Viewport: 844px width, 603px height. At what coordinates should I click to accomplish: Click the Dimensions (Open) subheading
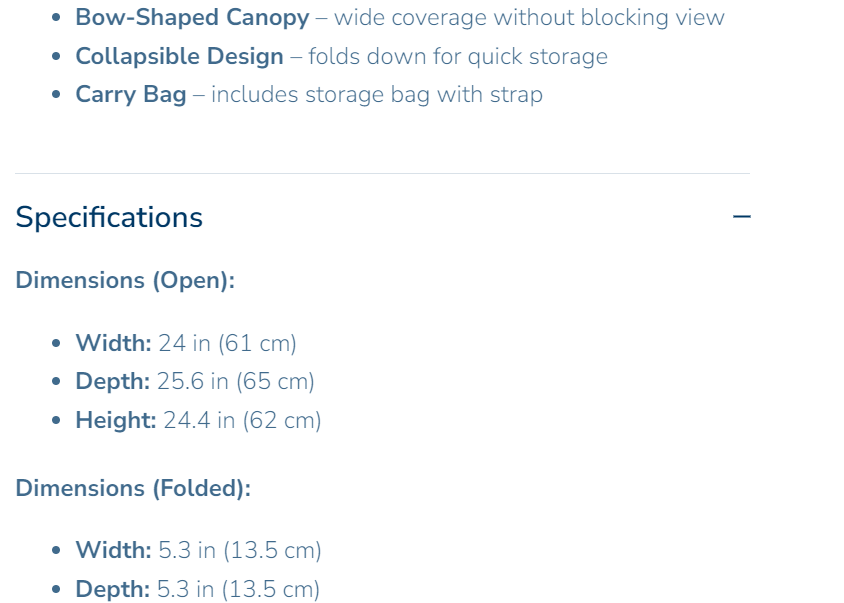click(x=125, y=280)
